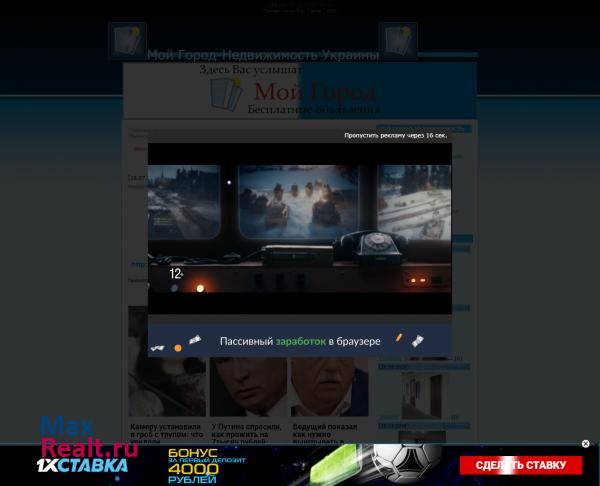Open news 'У Путина спросили, как прожить'
600x486 pixels.
247,434
